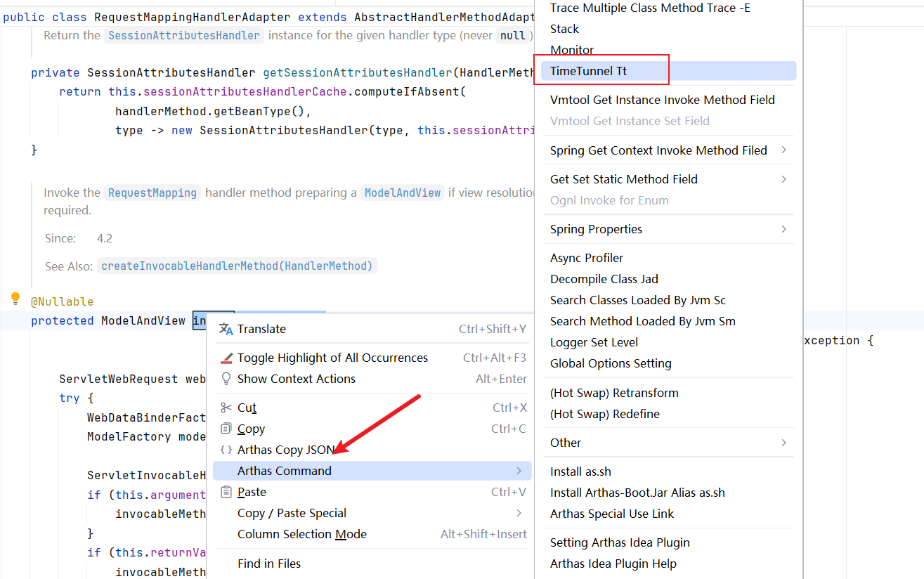Expand the Other submenu arrow

click(x=783, y=443)
